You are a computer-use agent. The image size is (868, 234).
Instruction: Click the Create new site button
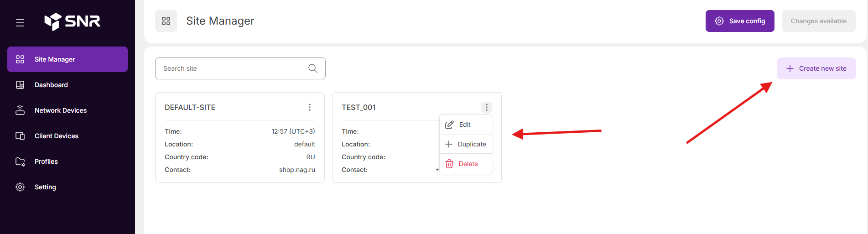pyautogui.click(x=816, y=68)
